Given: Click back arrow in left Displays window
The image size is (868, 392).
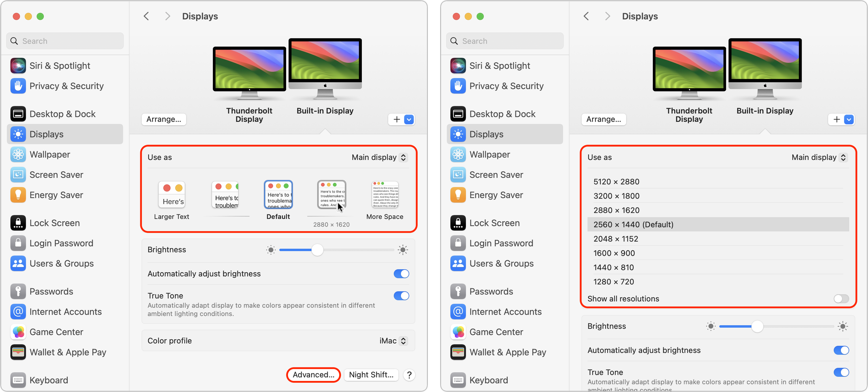Looking at the screenshot, I should point(147,16).
